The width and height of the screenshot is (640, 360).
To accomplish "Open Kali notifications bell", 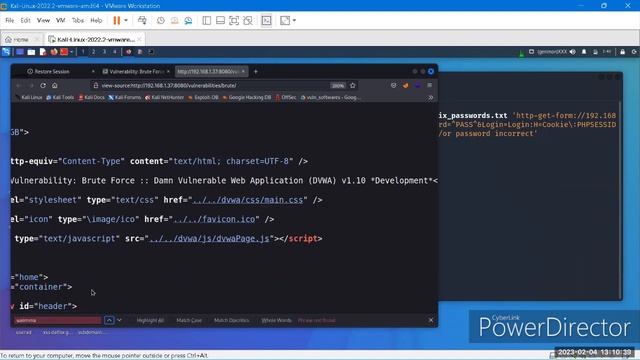I will tap(584, 52).
